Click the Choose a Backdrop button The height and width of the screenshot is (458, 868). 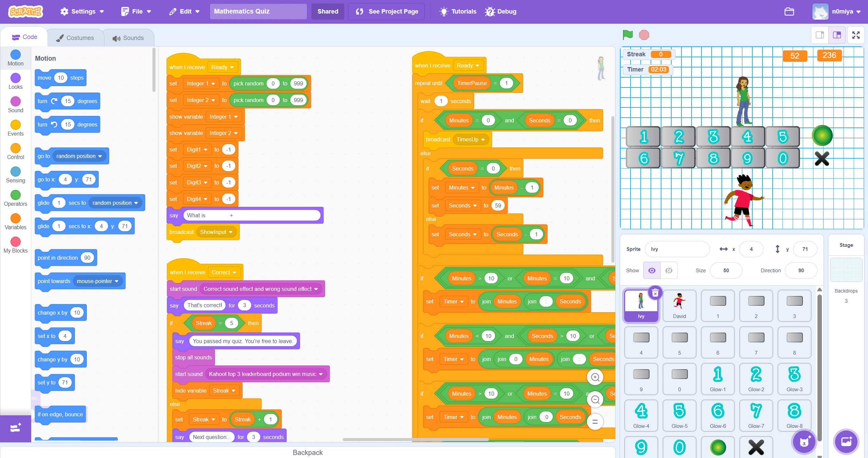click(846, 441)
